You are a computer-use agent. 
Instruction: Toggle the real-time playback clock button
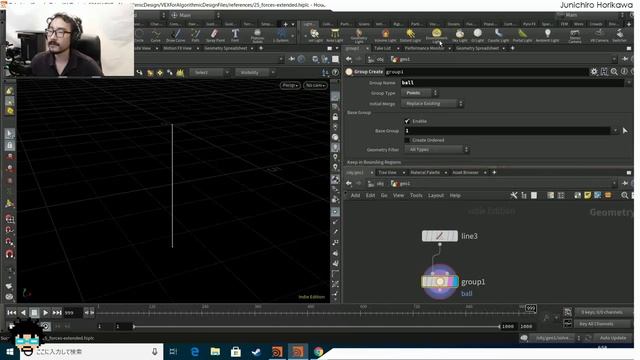46,326
